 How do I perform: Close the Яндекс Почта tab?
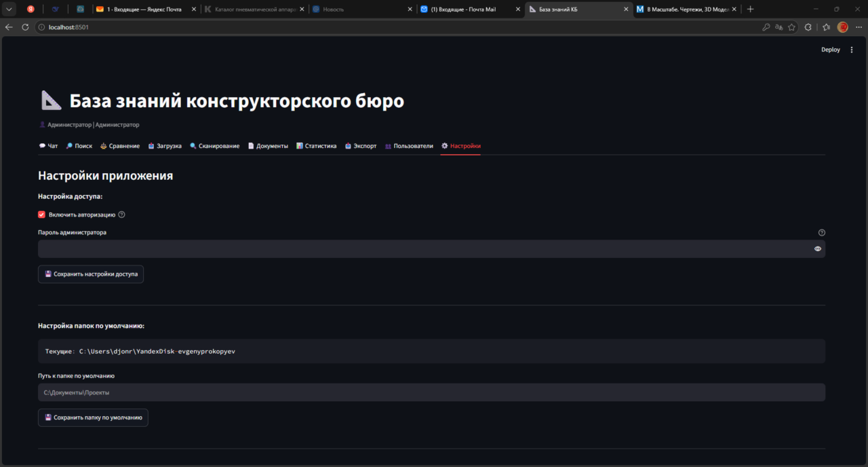point(194,10)
